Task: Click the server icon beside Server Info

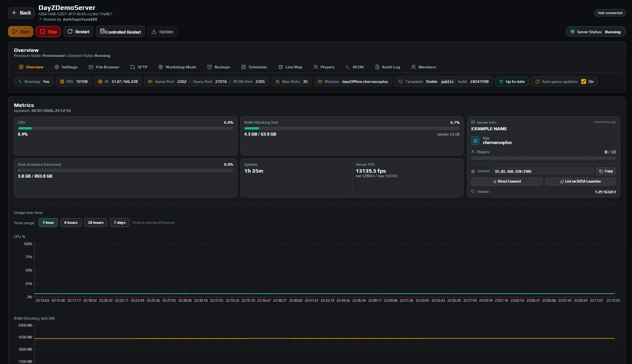Action: (x=473, y=122)
